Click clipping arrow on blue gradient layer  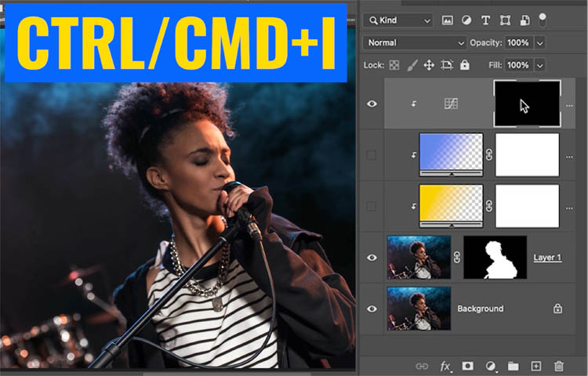click(414, 155)
